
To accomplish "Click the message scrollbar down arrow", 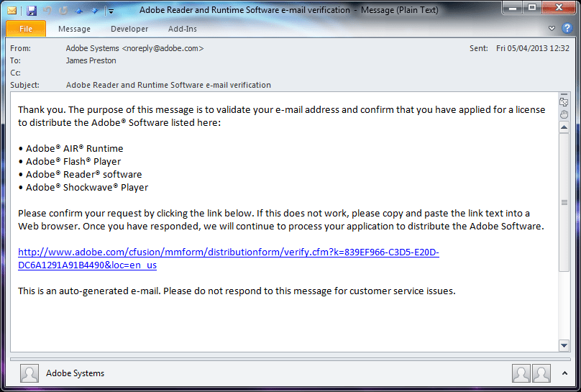I will pos(564,345).
